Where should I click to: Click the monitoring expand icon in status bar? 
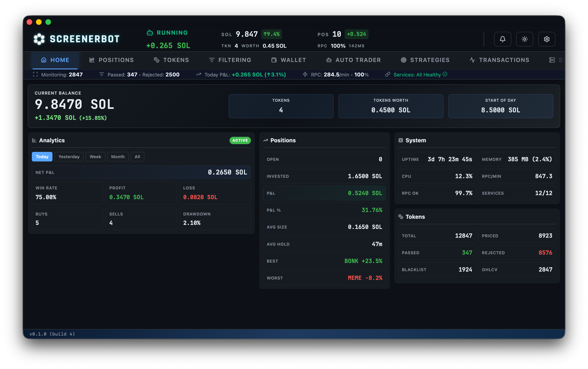(35, 75)
